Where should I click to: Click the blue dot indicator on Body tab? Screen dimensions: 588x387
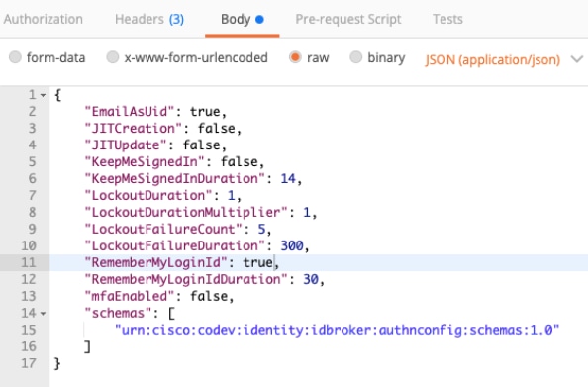point(259,19)
